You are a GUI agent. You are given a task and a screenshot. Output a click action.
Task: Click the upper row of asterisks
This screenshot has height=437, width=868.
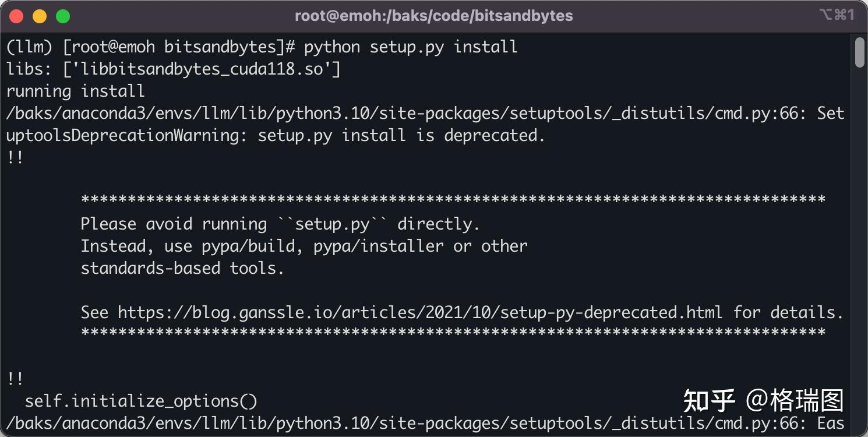[453, 200]
